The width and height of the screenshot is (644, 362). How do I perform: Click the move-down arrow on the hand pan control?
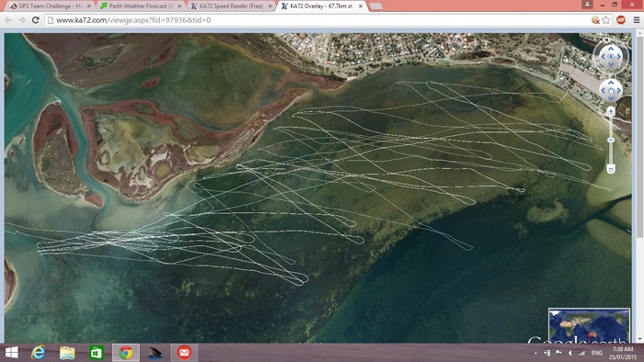coord(611,98)
